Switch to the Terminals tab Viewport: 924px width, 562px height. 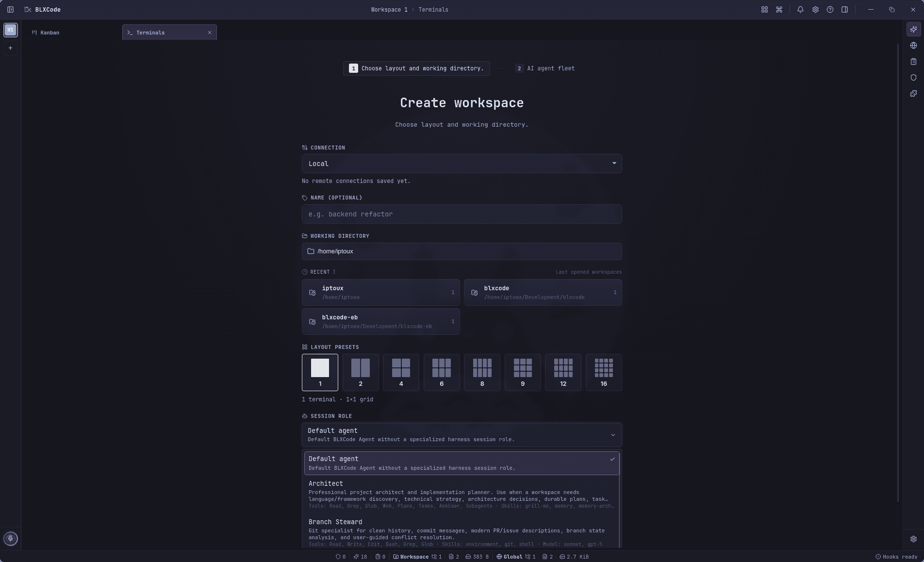(169, 33)
